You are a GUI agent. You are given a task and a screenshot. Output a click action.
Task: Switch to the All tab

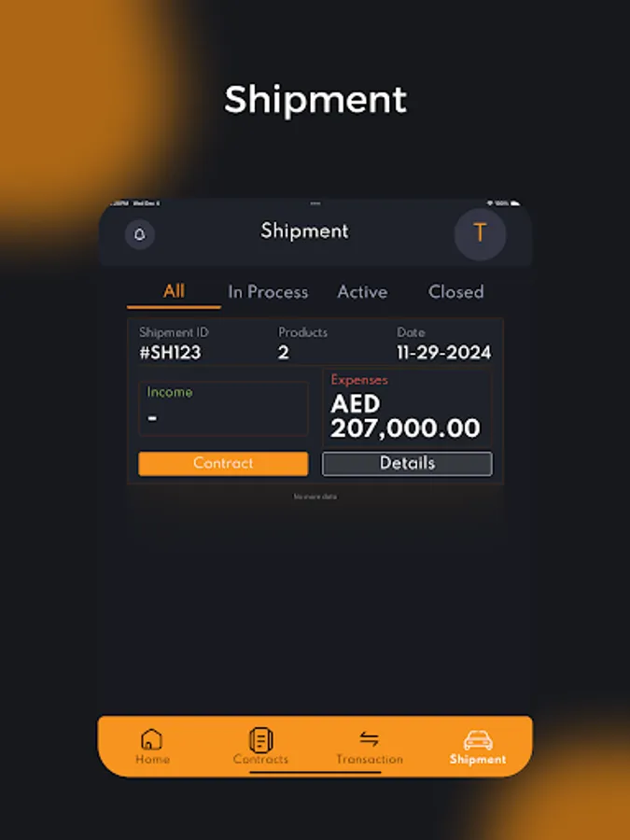pos(173,292)
